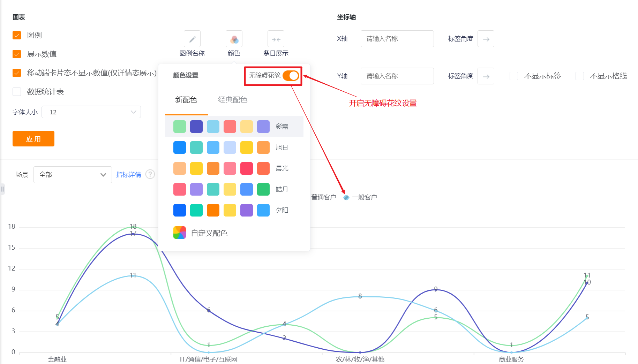638x364 pixels.
Task: Switch to the 新配色 tab
Action: tap(186, 100)
